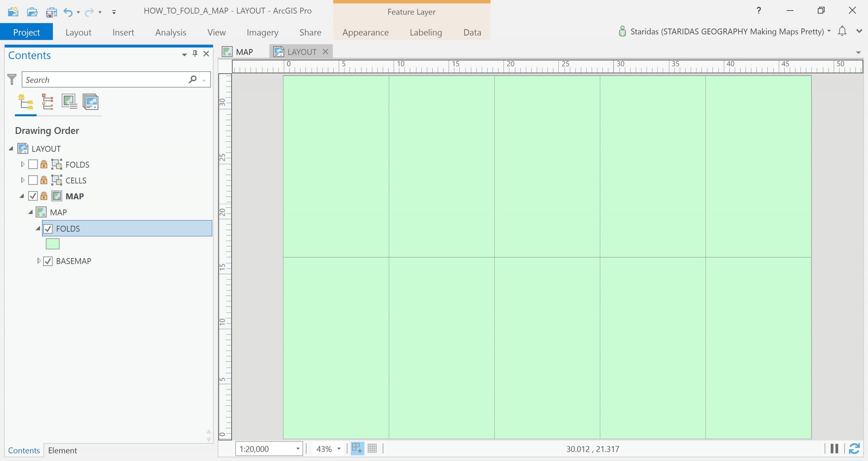Image resolution: width=868 pixels, height=461 pixels.
Task: Open the Appearance ribbon tab
Action: click(x=365, y=32)
